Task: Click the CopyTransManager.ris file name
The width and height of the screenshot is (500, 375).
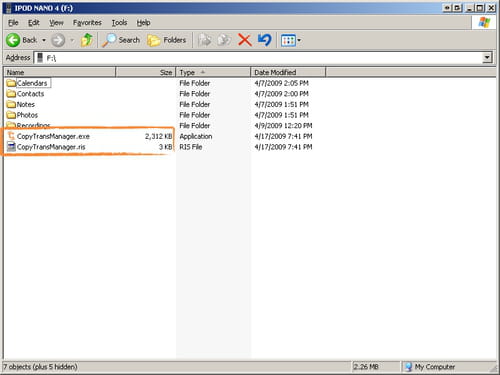Action: pos(51,147)
